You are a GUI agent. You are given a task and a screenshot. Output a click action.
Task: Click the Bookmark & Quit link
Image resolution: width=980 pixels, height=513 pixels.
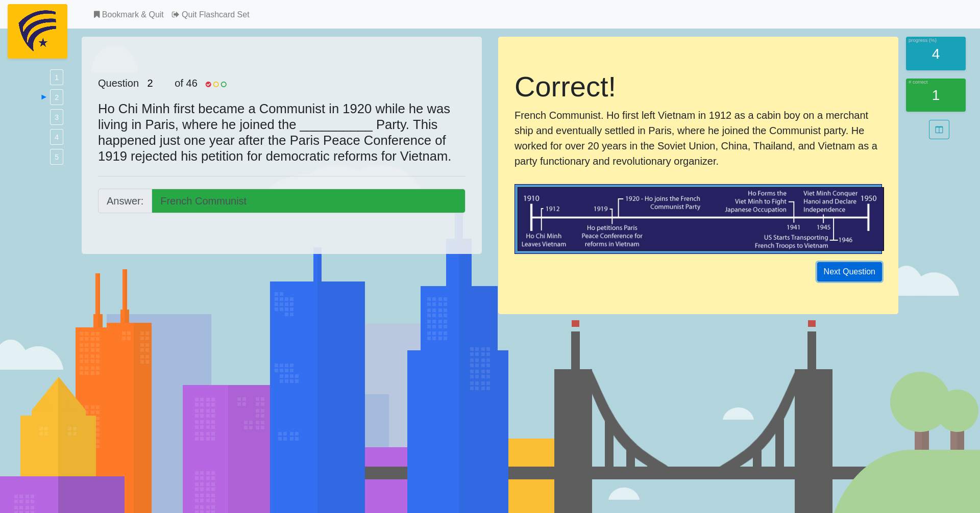129,14
